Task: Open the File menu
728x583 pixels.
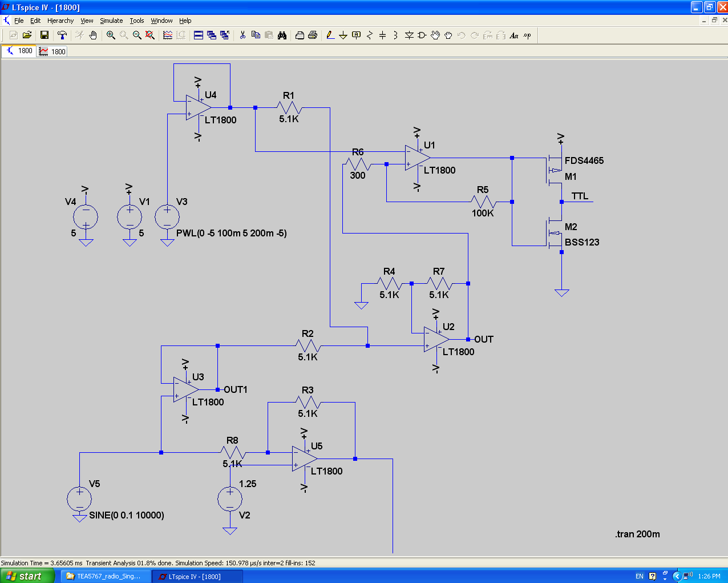Action: (x=19, y=21)
